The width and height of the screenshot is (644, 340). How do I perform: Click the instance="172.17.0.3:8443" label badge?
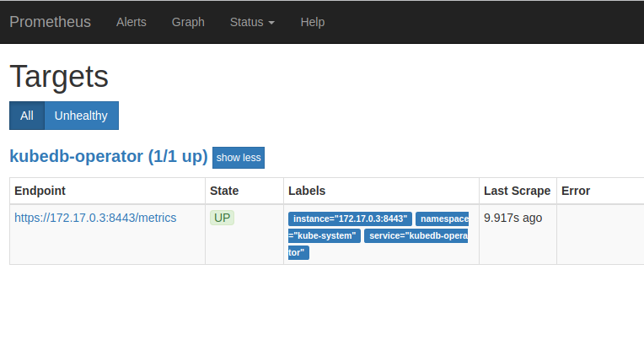tap(350, 219)
